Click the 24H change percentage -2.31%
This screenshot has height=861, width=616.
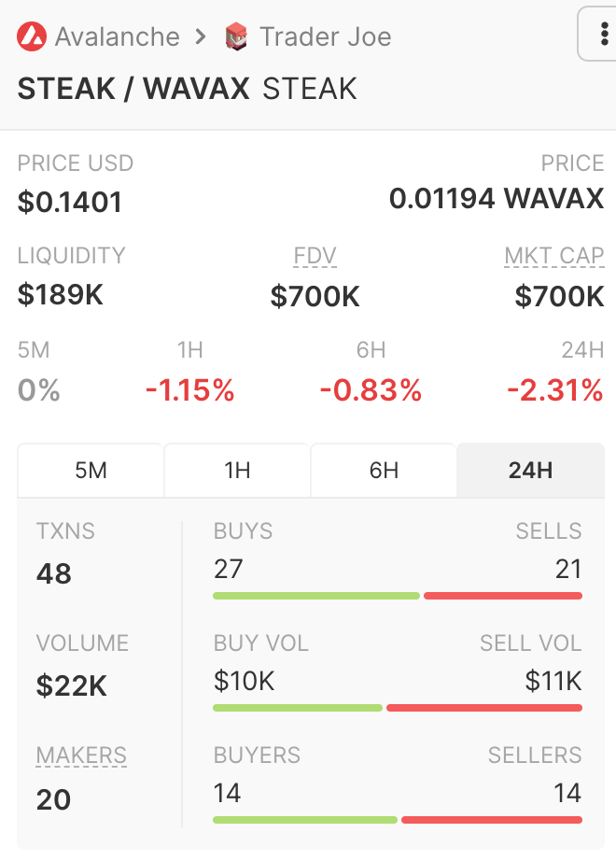554,390
